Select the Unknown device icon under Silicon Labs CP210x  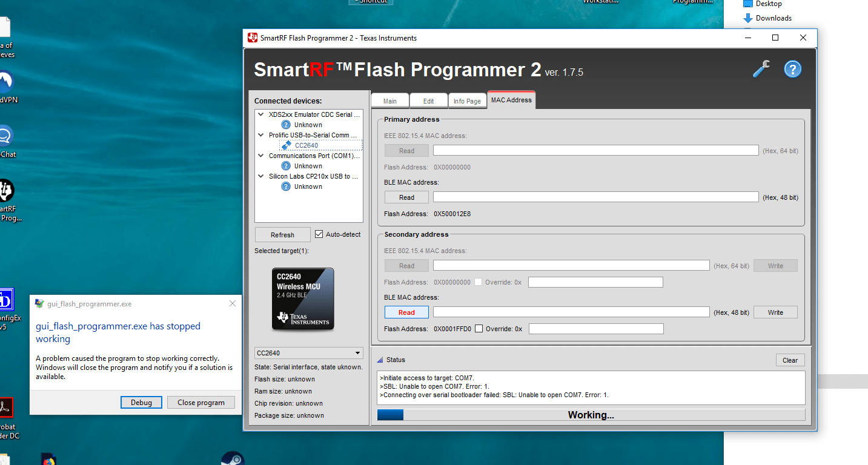click(286, 186)
